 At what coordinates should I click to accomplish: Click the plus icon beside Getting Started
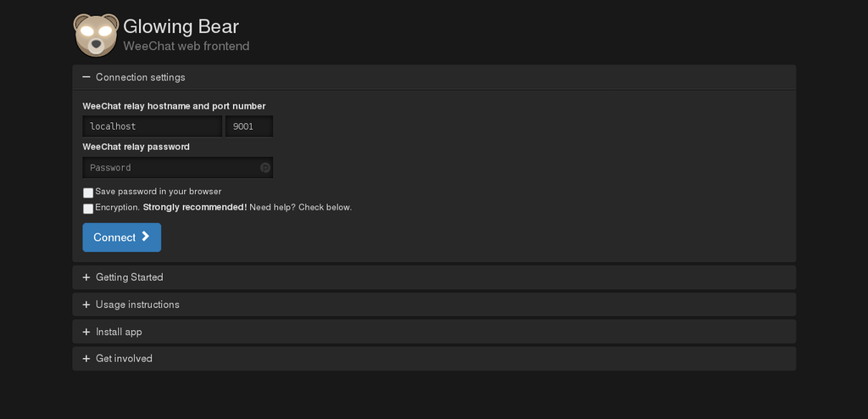(86, 277)
